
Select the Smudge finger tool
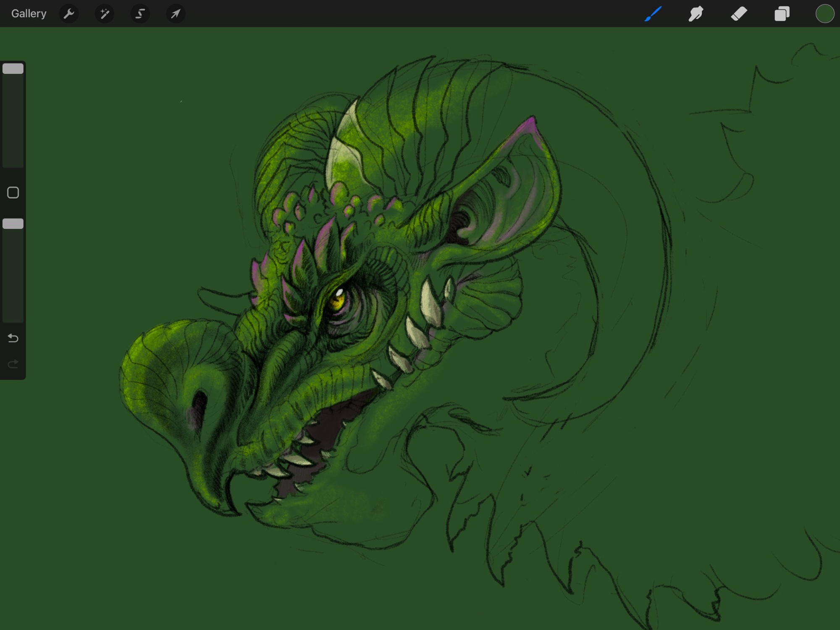point(696,14)
